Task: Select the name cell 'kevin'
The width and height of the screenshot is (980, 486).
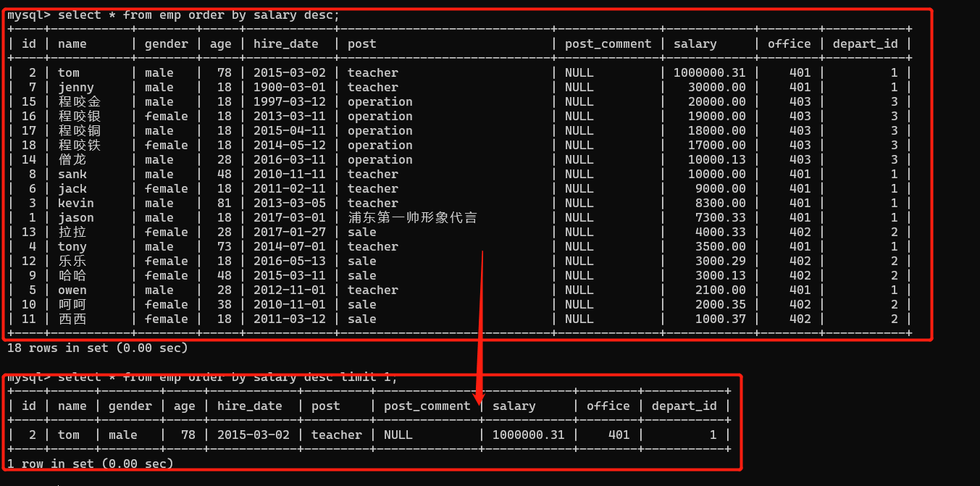Action: (76, 203)
